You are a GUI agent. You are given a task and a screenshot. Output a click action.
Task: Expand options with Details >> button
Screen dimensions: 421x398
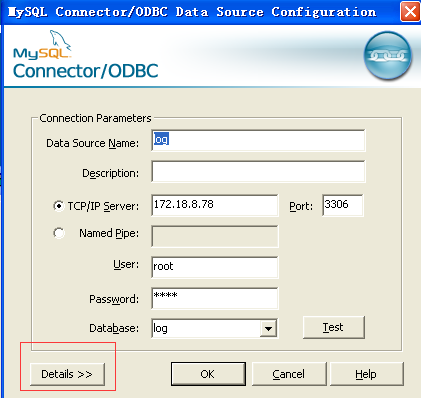pos(67,374)
